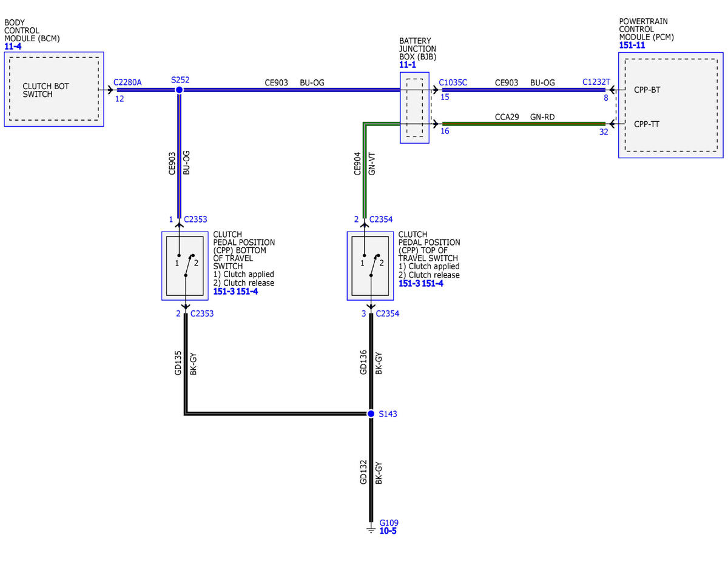Open 151-3 151-4 under Bottom of Travel Switch
This screenshot has height=562, width=728.
click(235, 292)
